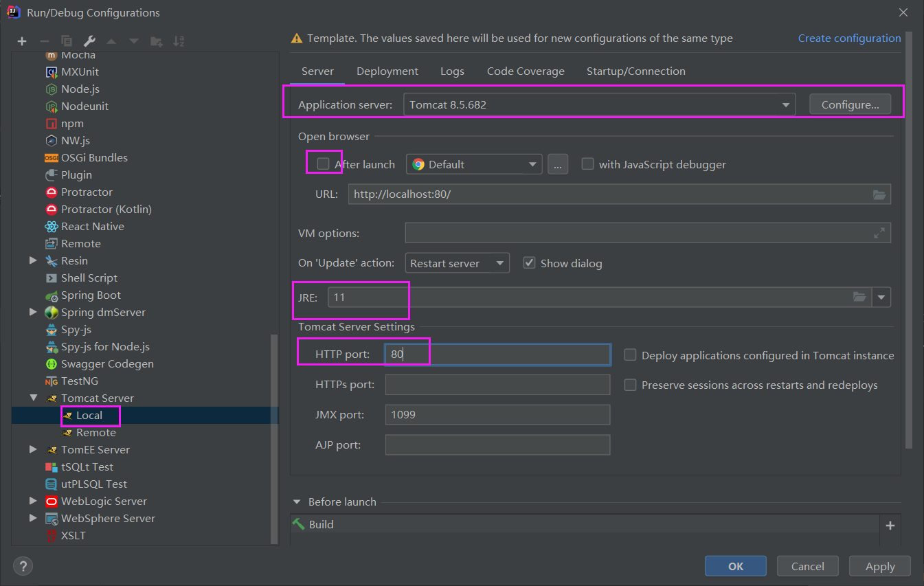Viewport: 924px width, 586px height.
Task: Enable the After launch checkbox
Action: tap(323, 164)
